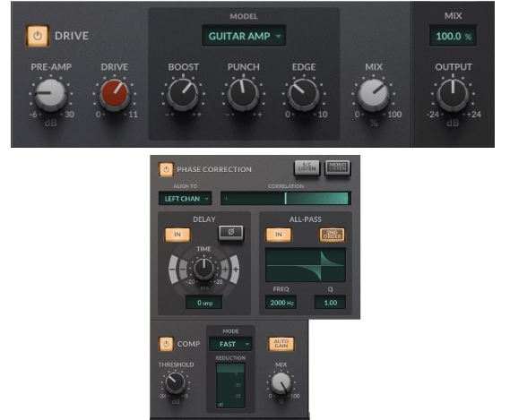This screenshot has height=420, width=510.
Task: Click the Mono Listen button
Action: pyautogui.click(x=337, y=168)
